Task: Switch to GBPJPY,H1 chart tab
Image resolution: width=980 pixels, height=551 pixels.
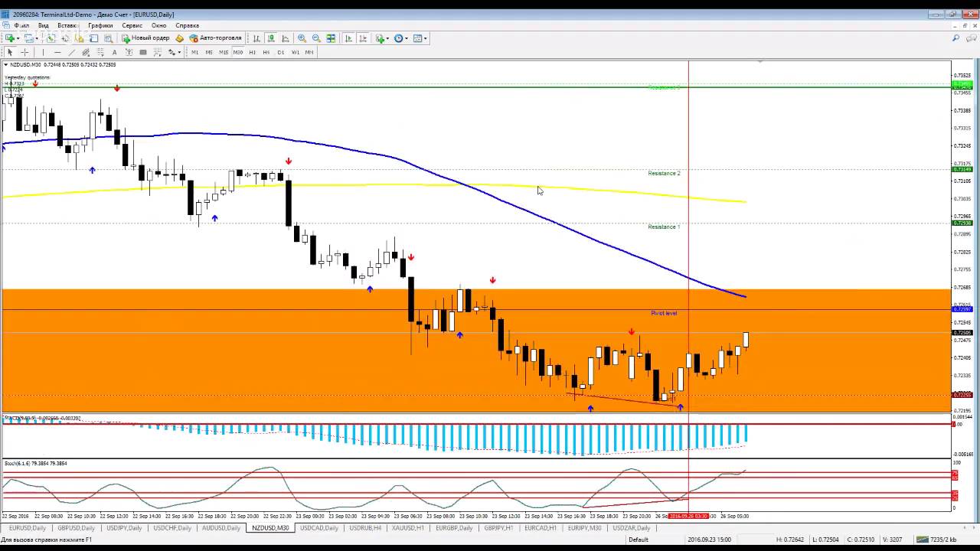Action: click(x=499, y=528)
